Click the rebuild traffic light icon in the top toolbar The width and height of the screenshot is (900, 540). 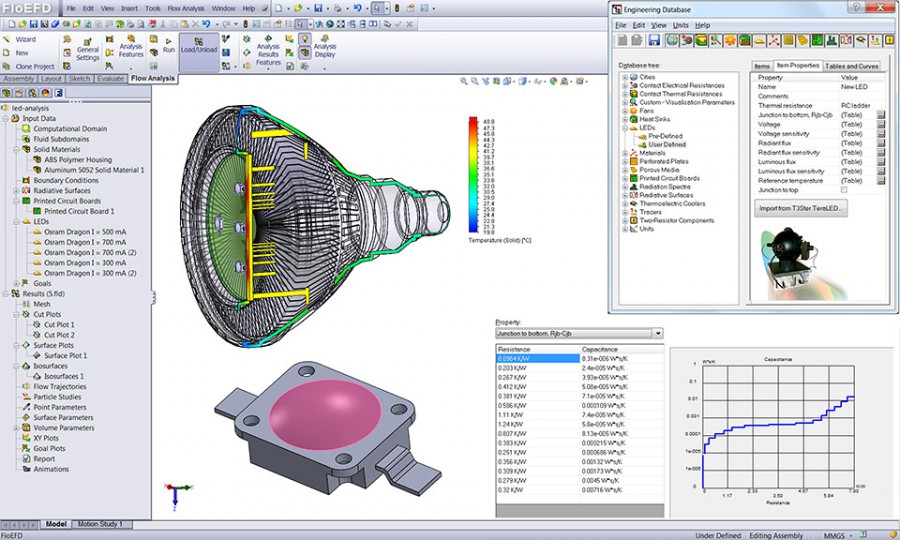pyautogui.click(x=396, y=9)
